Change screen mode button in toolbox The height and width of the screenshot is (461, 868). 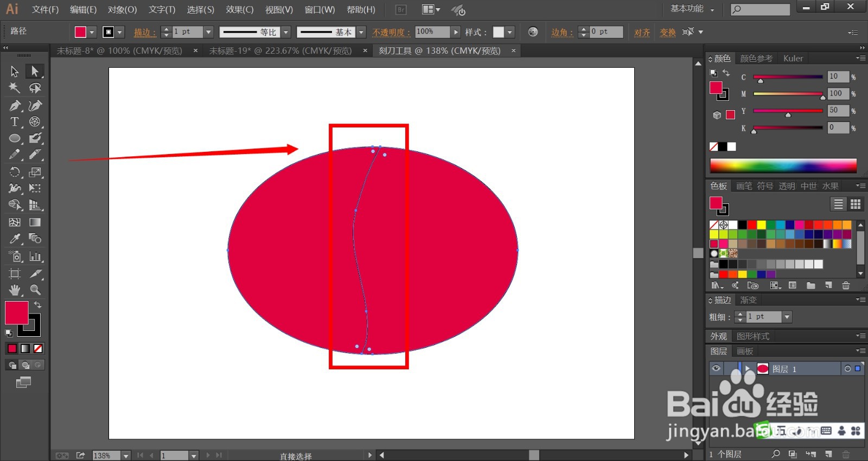23,382
